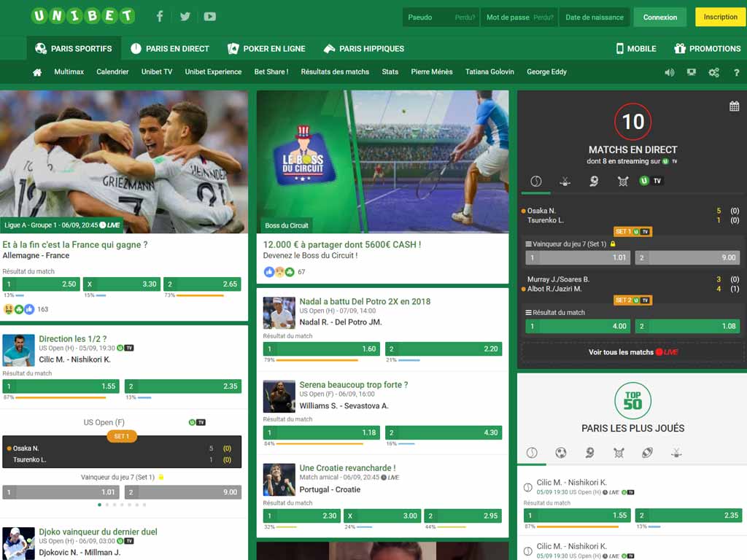The image size is (747, 560).
Task: Open Résultats des matchs link
Action: click(335, 72)
